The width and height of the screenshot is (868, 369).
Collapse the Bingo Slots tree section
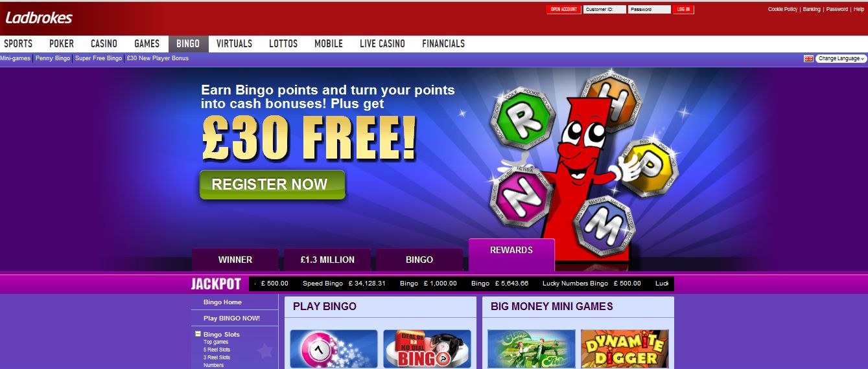(x=198, y=334)
